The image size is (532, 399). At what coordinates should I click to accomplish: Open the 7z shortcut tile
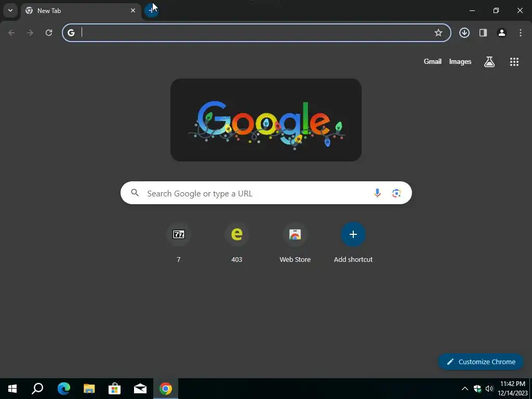click(179, 242)
